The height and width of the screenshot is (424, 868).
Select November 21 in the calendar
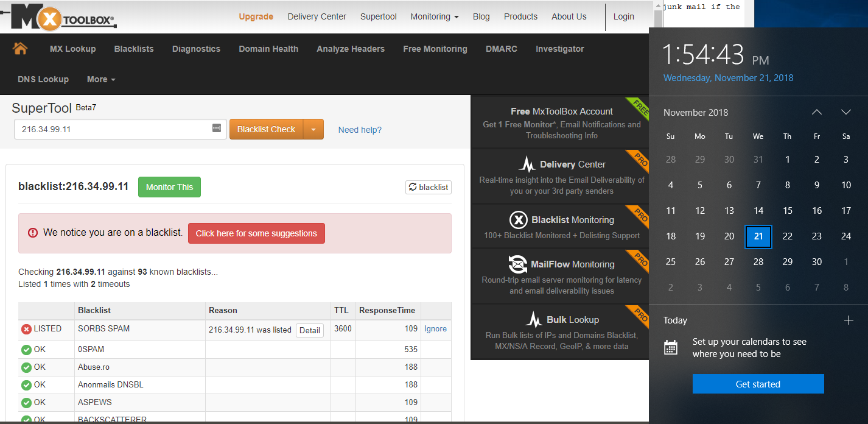[x=758, y=236]
